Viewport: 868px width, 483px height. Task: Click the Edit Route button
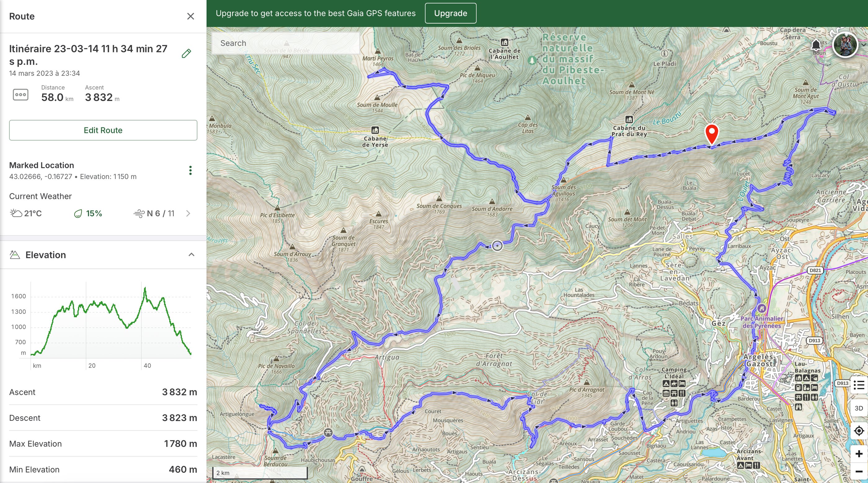pyautogui.click(x=103, y=130)
